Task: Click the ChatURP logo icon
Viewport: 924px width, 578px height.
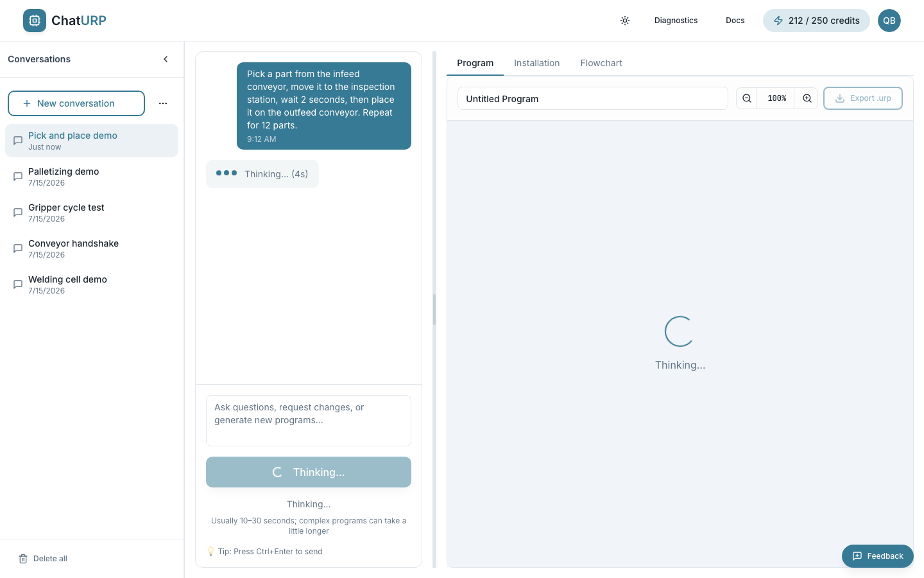Action: pyautogui.click(x=35, y=21)
